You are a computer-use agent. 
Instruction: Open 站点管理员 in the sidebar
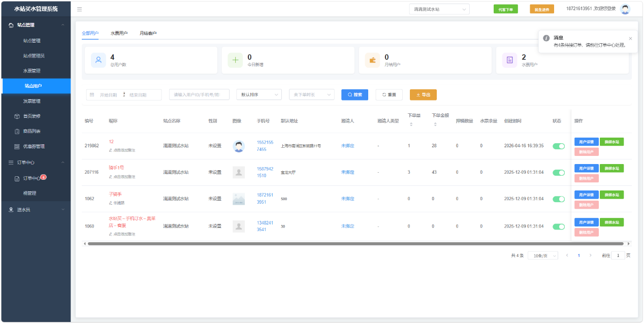[x=35, y=56]
